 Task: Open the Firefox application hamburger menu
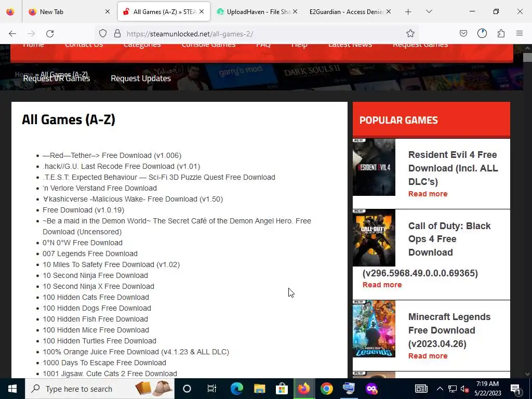[520, 33]
